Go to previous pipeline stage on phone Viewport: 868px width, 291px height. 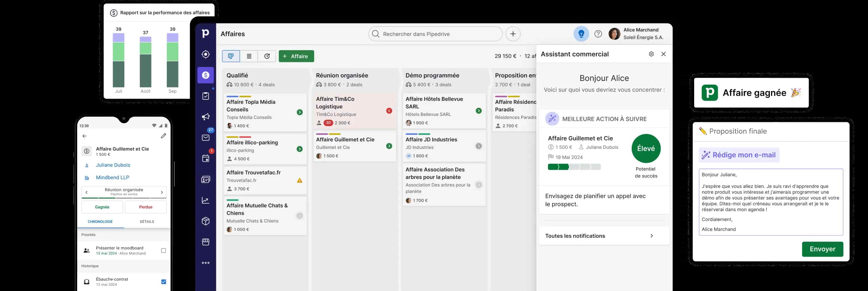86,192
